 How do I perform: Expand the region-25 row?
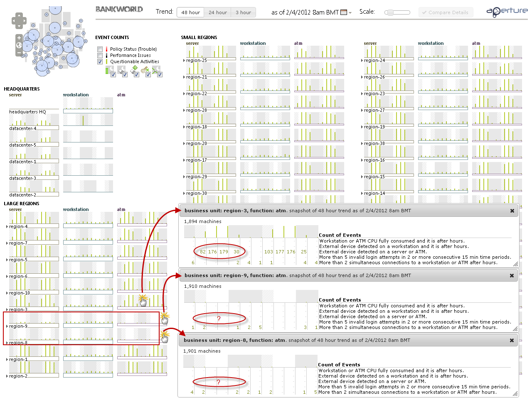tap(184, 61)
